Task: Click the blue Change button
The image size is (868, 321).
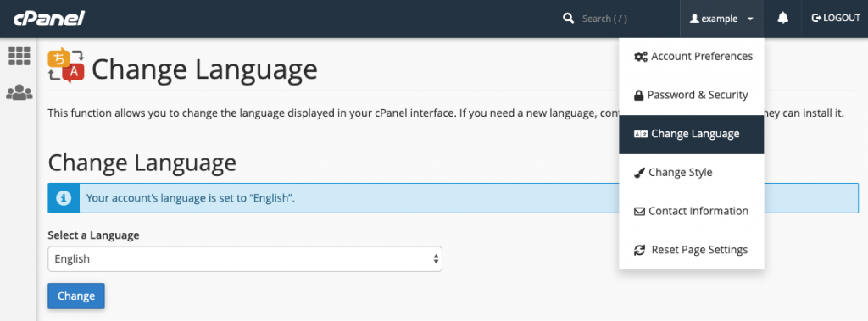Action: click(x=76, y=296)
